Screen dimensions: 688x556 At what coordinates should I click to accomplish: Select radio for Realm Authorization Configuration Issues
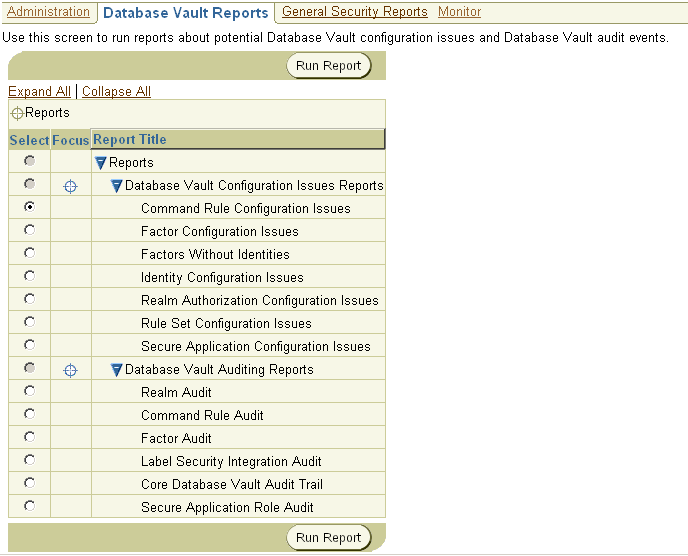(x=29, y=299)
